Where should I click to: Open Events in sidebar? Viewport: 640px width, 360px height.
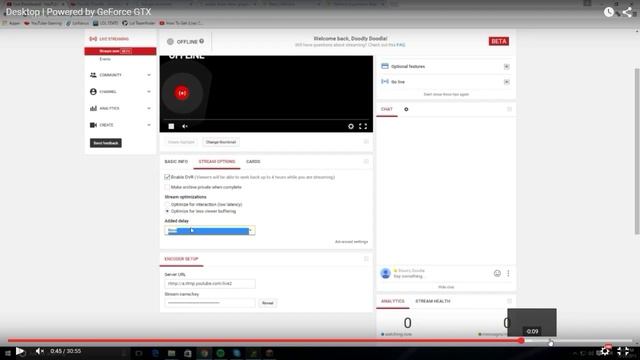105,59
